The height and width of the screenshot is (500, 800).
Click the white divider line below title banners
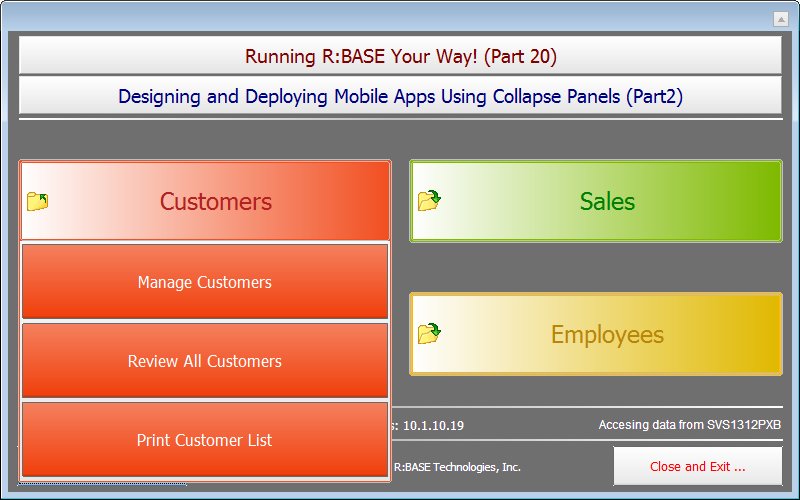click(x=400, y=119)
